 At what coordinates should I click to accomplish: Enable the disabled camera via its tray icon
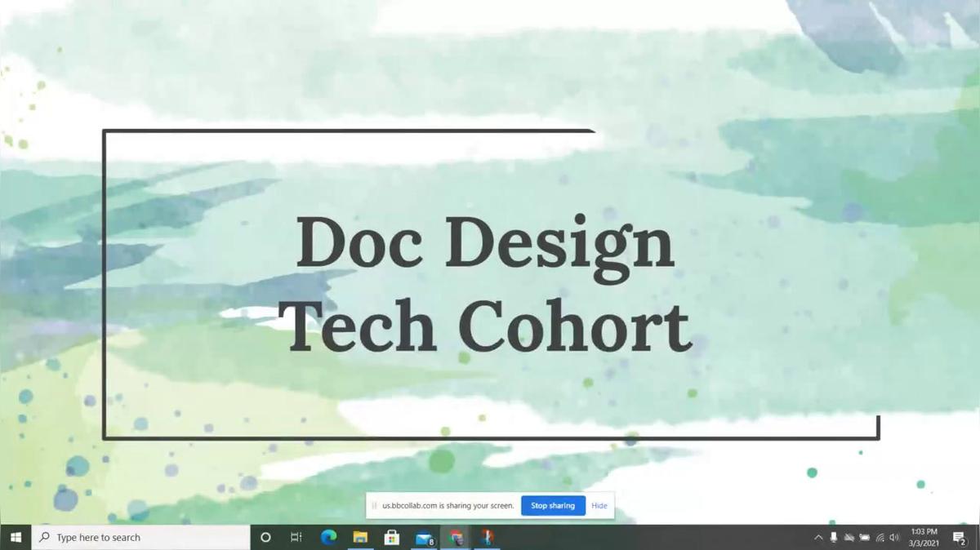point(849,537)
